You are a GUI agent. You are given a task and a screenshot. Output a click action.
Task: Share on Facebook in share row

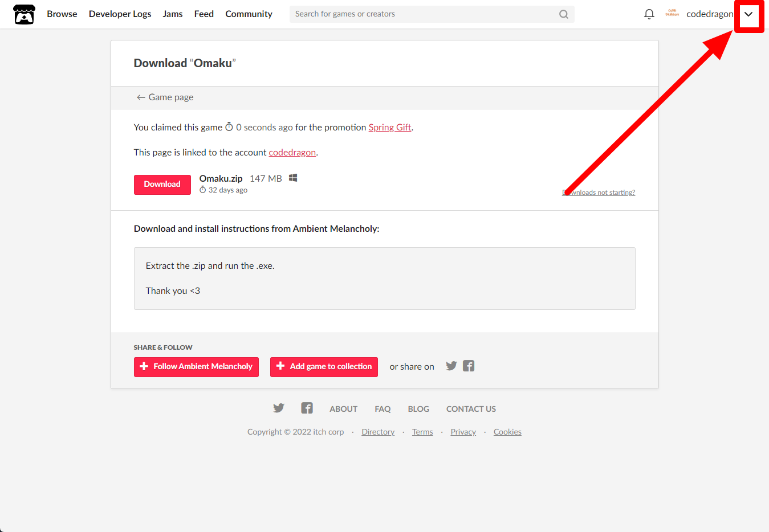[x=469, y=366]
